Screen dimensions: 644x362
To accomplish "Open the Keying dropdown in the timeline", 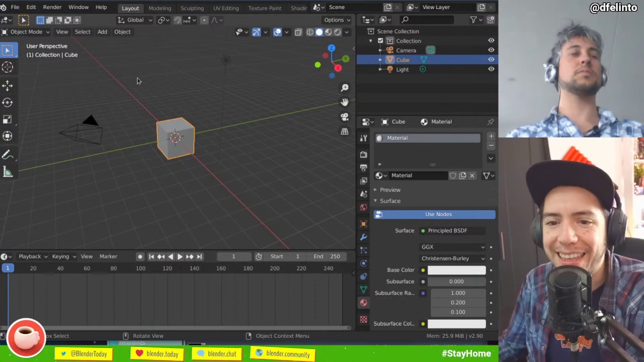I will click(63, 256).
